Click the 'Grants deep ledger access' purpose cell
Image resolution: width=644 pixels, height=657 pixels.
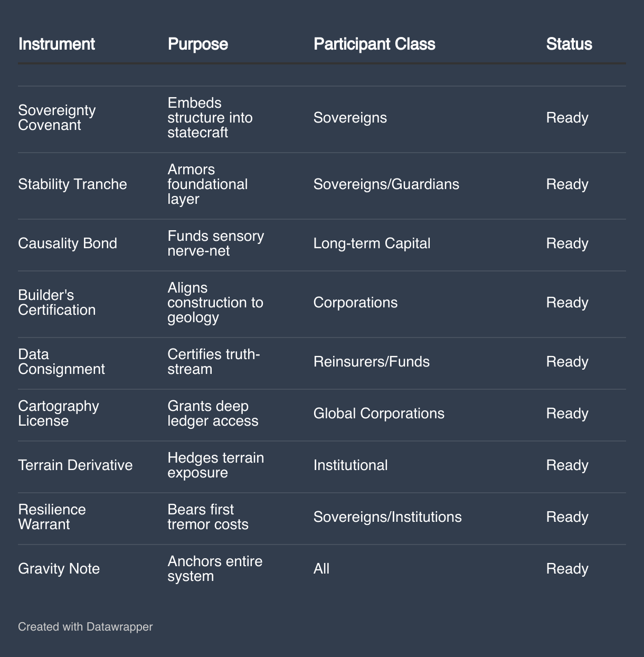pyautogui.click(x=213, y=414)
